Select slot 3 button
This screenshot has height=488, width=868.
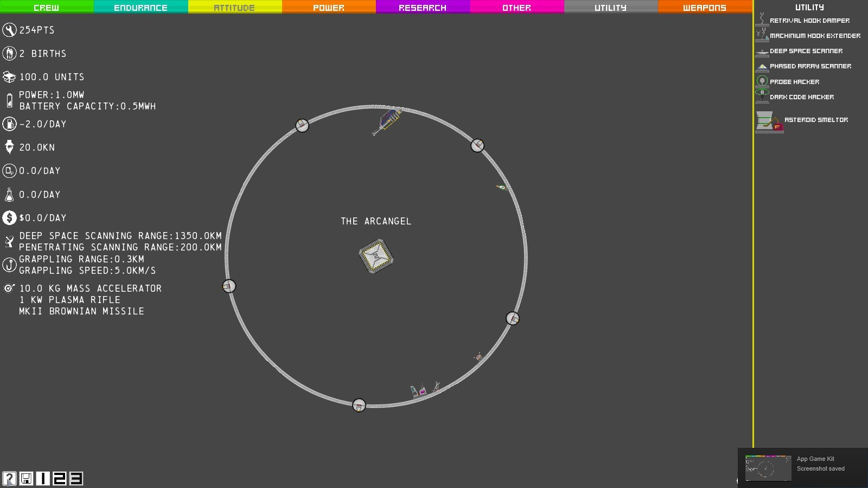(x=76, y=478)
